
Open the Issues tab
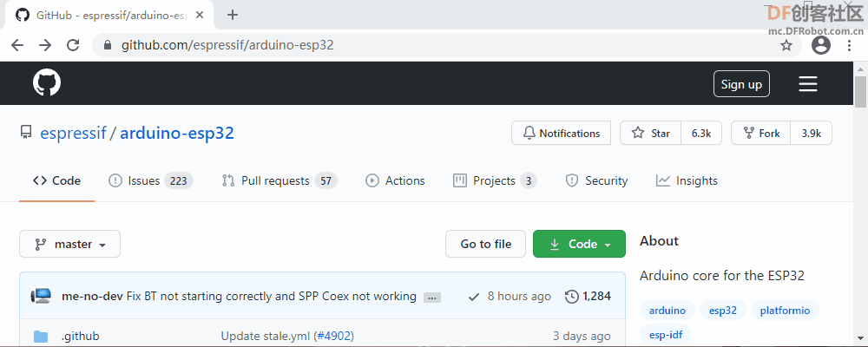tap(150, 181)
